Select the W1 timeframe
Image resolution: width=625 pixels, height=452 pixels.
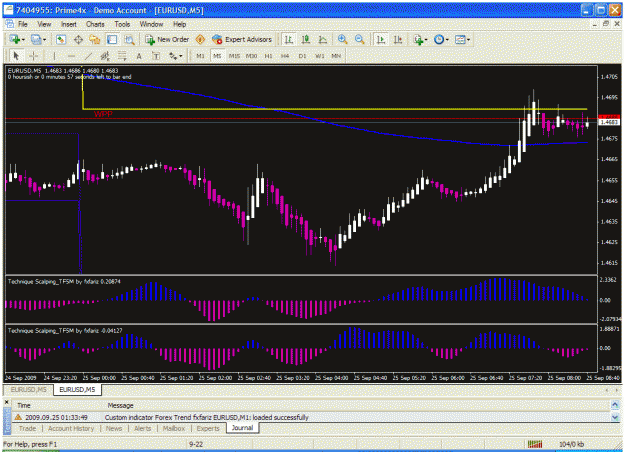[320, 56]
